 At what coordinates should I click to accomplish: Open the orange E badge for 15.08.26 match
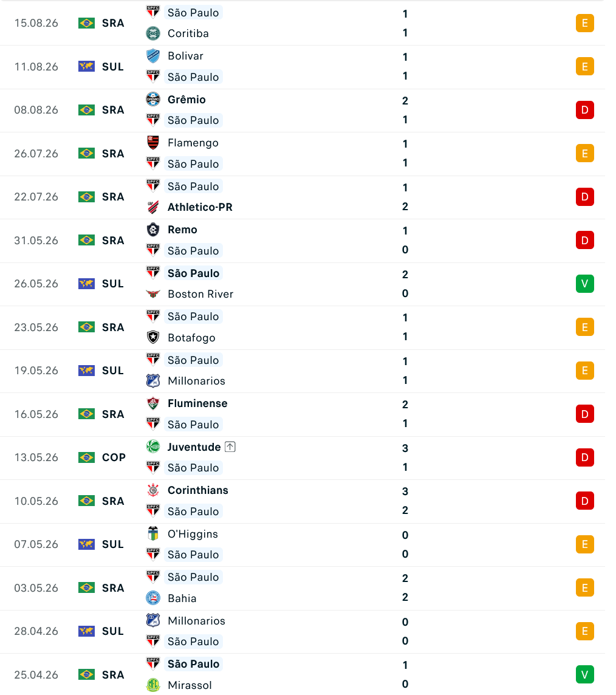coord(584,23)
